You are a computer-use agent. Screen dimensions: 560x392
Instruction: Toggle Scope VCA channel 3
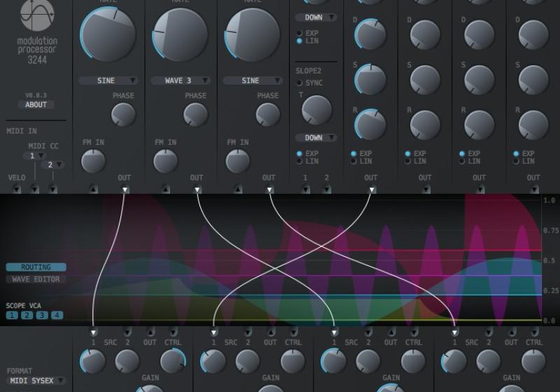tap(42, 316)
